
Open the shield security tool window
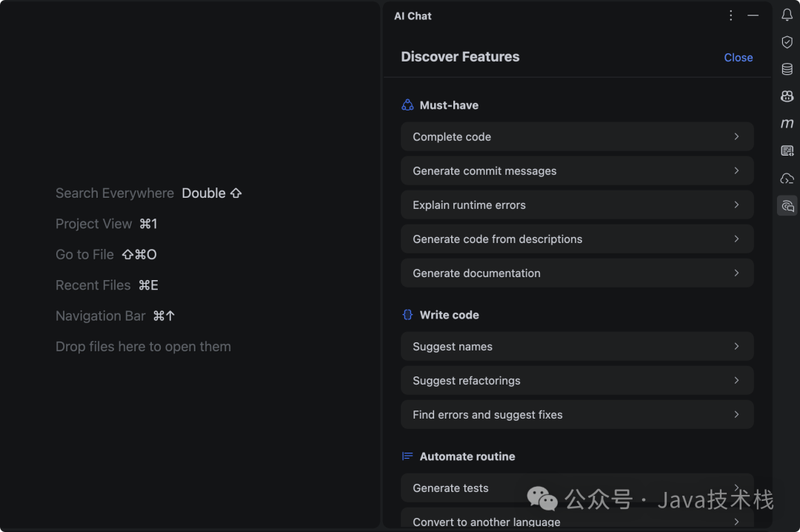787,42
